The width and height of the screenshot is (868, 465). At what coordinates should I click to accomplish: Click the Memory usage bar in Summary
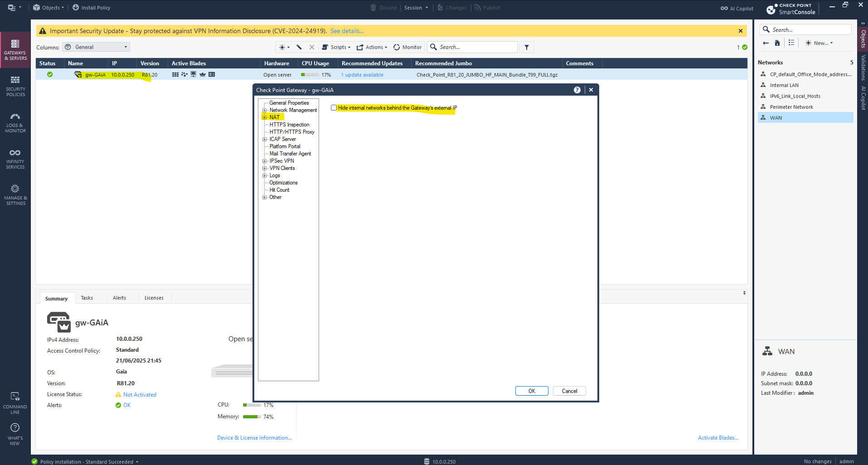pos(252,417)
